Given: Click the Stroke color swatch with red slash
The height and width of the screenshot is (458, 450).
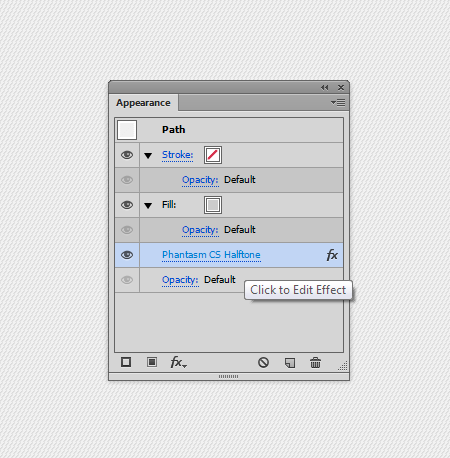Looking at the screenshot, I should [x=213, y=155].
